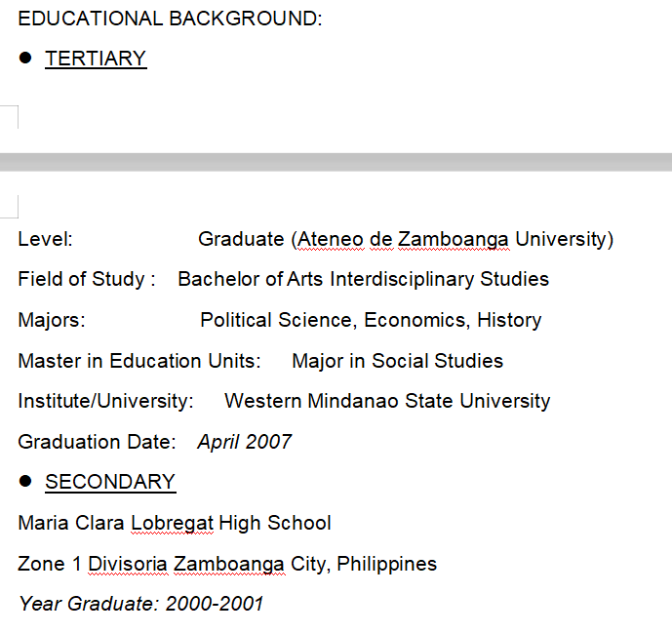Image resolution: width=672 pixels, height=633 pixels.
Task: Click the gray gap between pages
Action: tap(336, 162)
